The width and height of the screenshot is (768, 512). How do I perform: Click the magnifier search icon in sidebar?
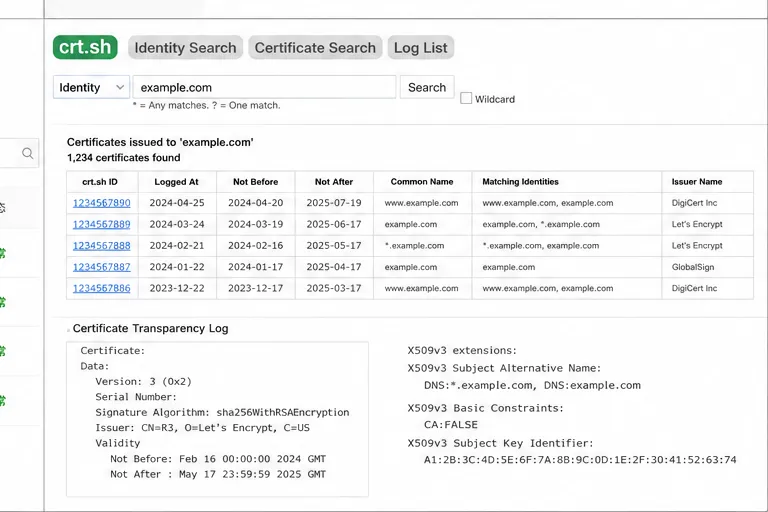pos(28,153)
